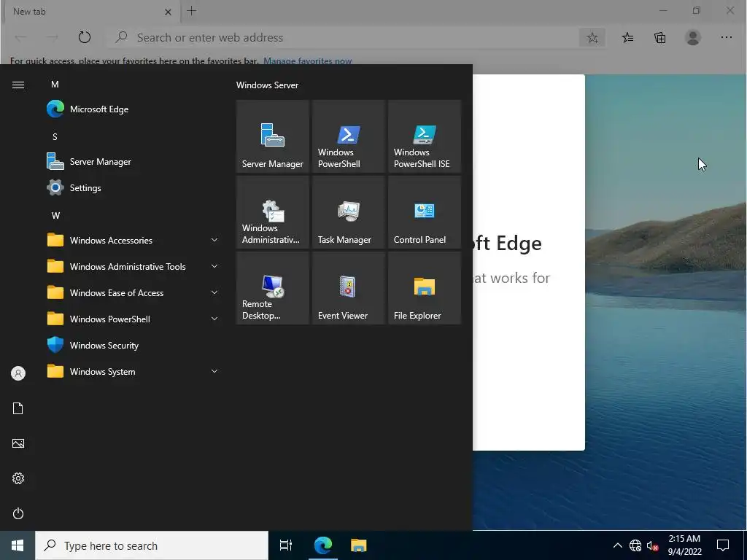Open the Edge Favorites list button
The image size is (747, 560).
(x=628, y=38)
